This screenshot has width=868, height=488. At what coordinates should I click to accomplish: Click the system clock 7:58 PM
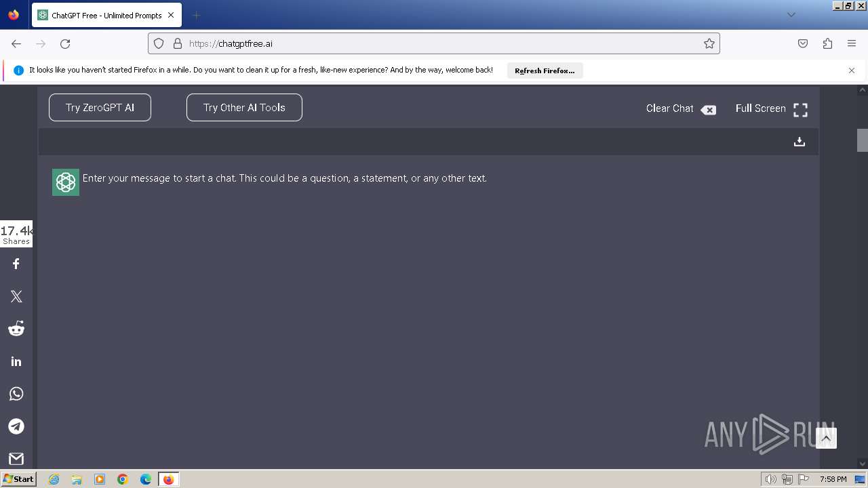click(833, 479)
